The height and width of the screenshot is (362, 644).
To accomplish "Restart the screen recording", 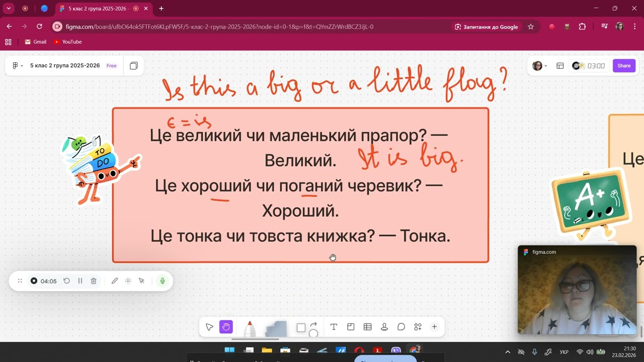I will point(66,281).
